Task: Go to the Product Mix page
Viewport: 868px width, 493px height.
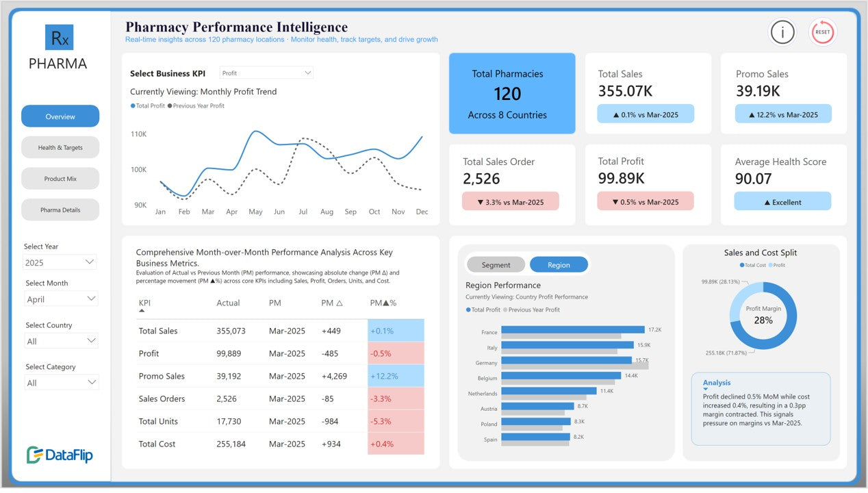Action: pyautogui.click(x=60, y=179)
